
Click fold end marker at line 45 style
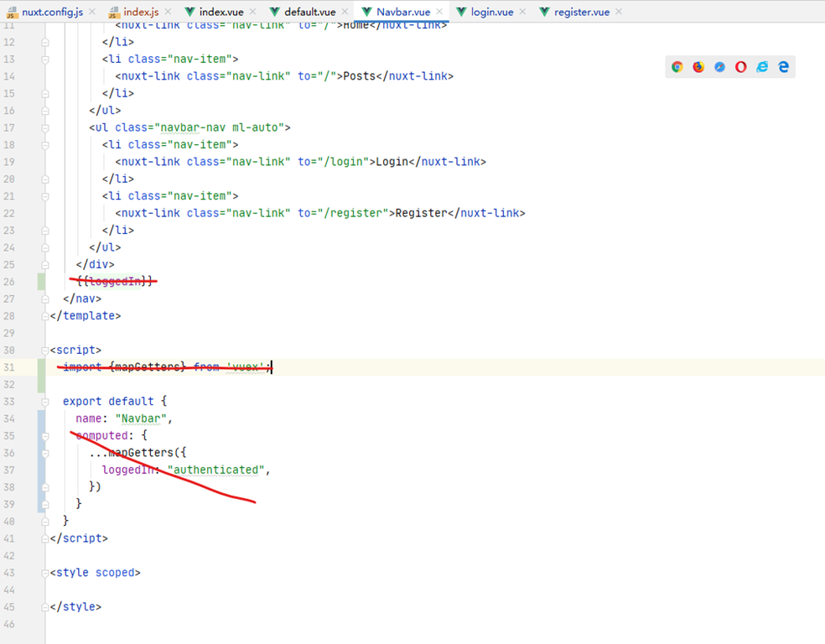tap(45, 607)
